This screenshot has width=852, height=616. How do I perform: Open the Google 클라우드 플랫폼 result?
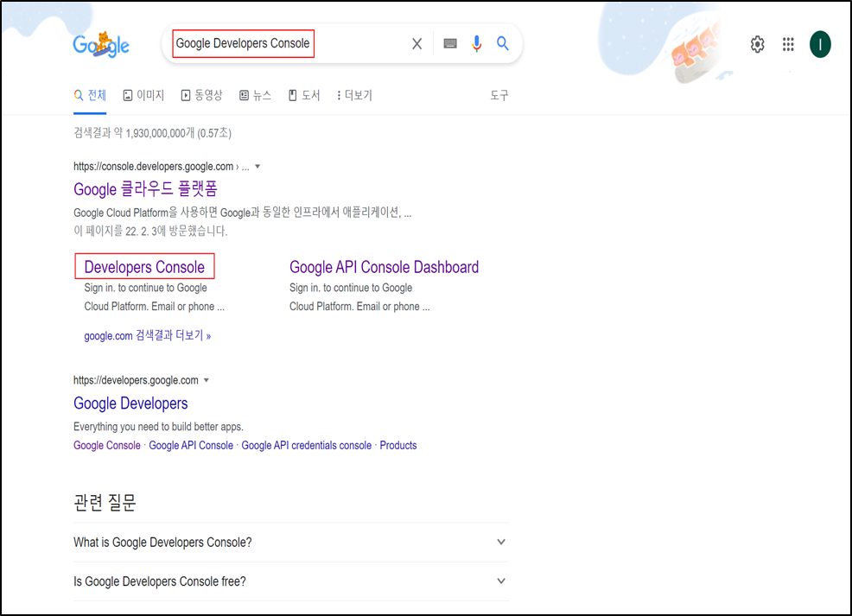146,189
